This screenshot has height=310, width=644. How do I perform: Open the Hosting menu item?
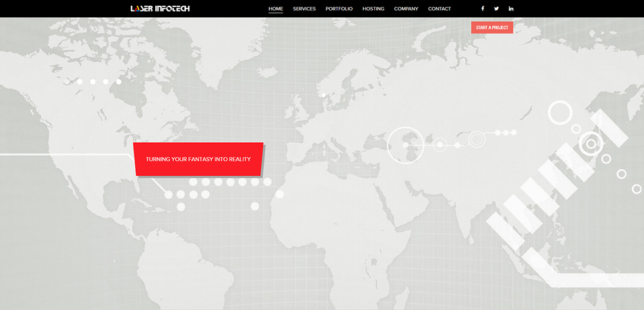tap(374, 9)
